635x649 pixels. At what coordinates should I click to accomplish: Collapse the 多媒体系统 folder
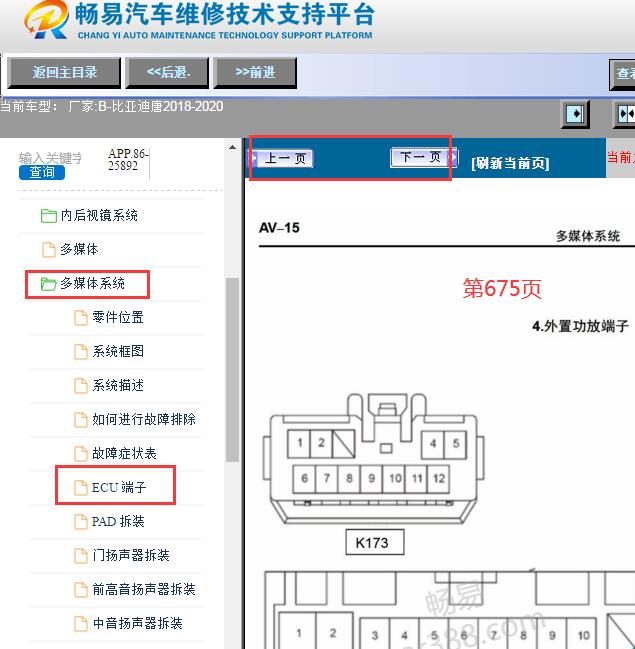click(x=93, y=284)
